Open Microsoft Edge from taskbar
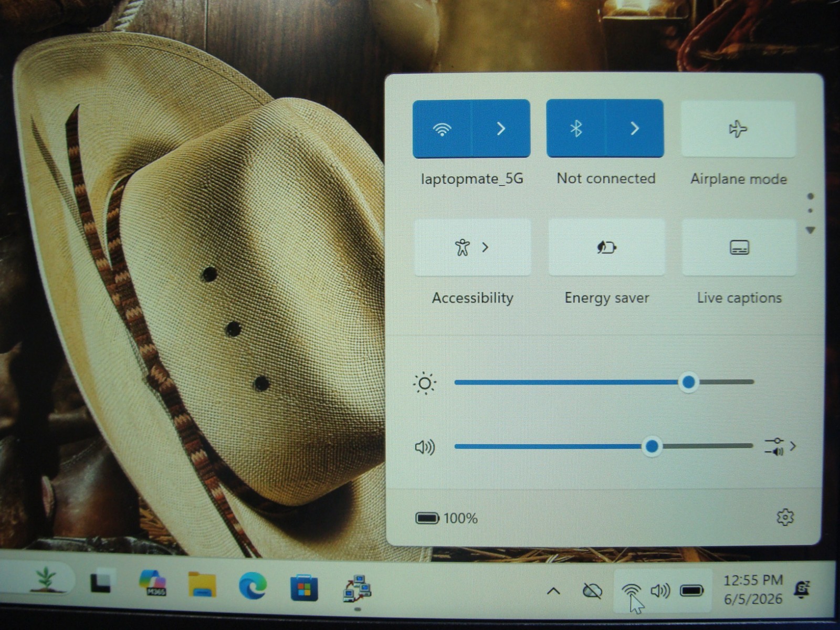Image resolution: width=840 pixels, height=630 pixels. click(253, 585)
